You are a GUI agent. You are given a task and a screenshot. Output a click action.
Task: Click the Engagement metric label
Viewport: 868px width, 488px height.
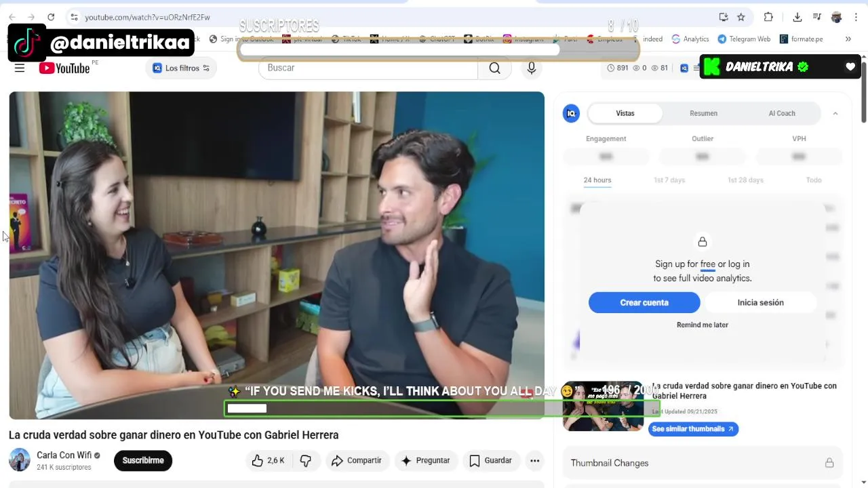click(x=606, y=139)
